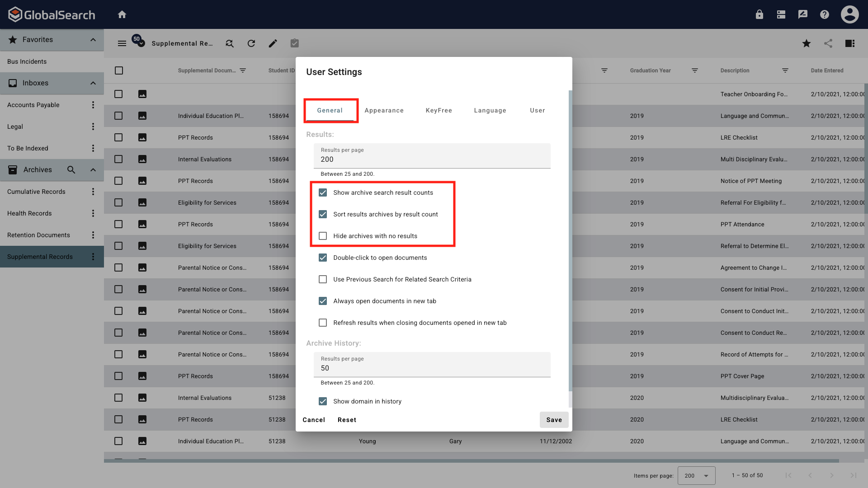Collapse the Inboxes section in the sidebar
868x488 pixels.
point(93,83)
